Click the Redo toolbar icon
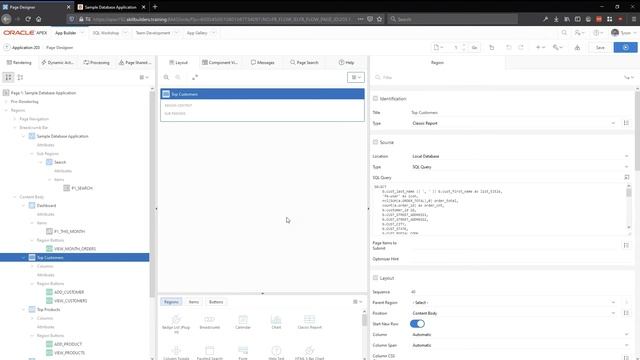 [x=521, y=47]
